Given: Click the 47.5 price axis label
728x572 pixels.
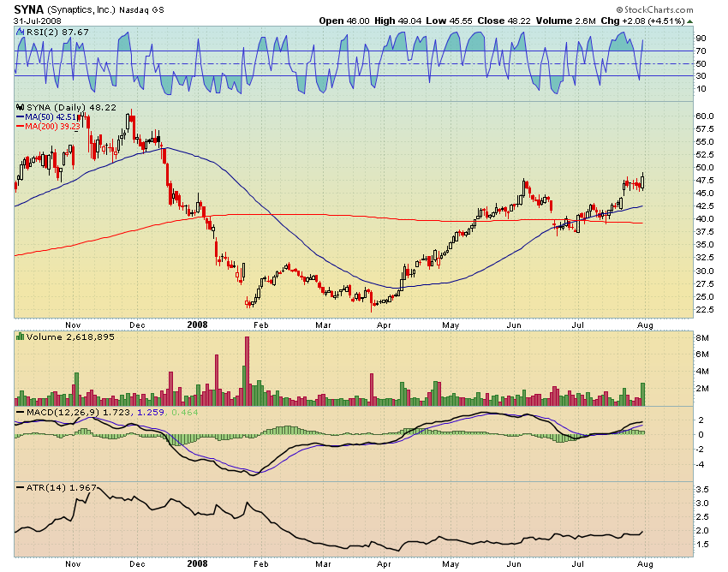Looking at the screenshot, I should [x=704, y=180].
